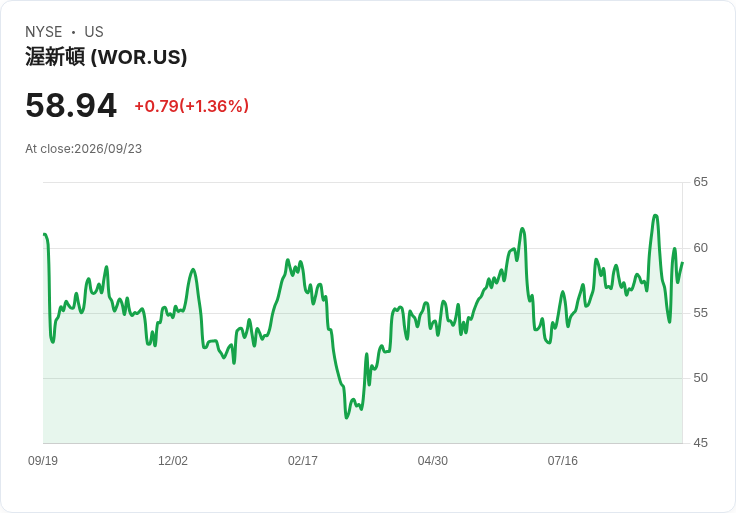Viewport: 736px width, 513px height.
Task: Click the 07/16 date label on x-axis
Action: tap(562, 460)
